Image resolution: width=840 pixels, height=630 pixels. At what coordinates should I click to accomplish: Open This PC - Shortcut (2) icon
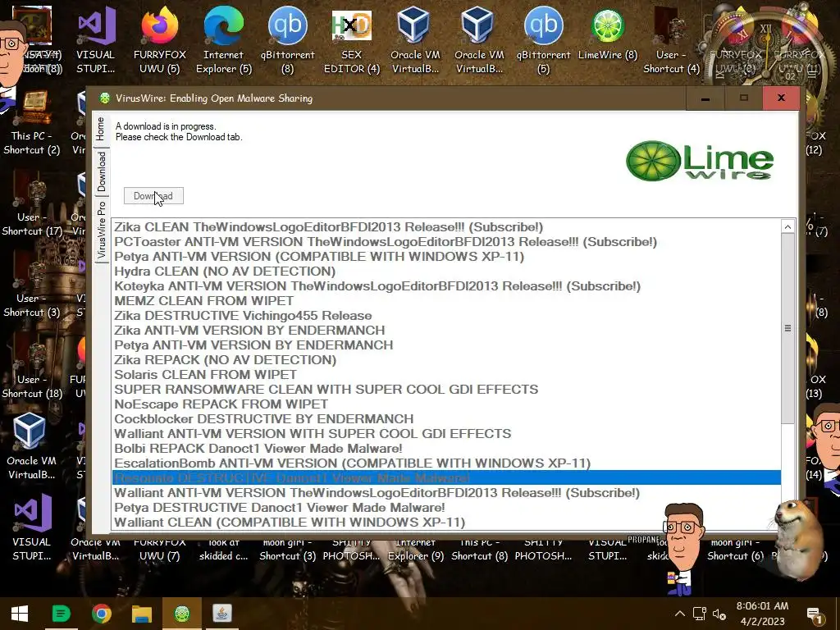coord(32,123)
